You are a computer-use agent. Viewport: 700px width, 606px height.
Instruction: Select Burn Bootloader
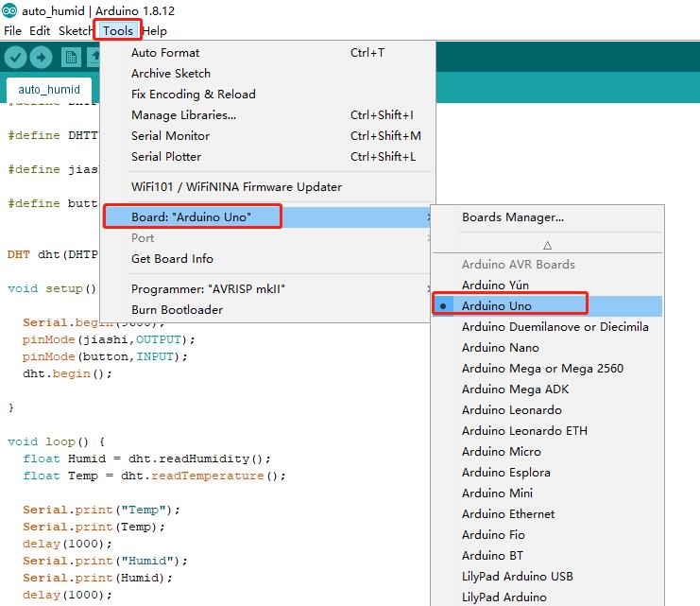(177, 309)
